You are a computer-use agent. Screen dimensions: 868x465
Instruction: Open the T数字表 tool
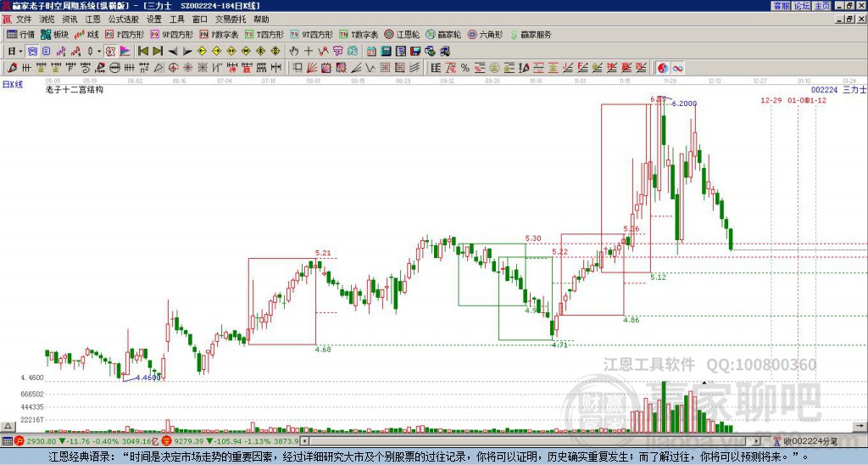point(359,34)
